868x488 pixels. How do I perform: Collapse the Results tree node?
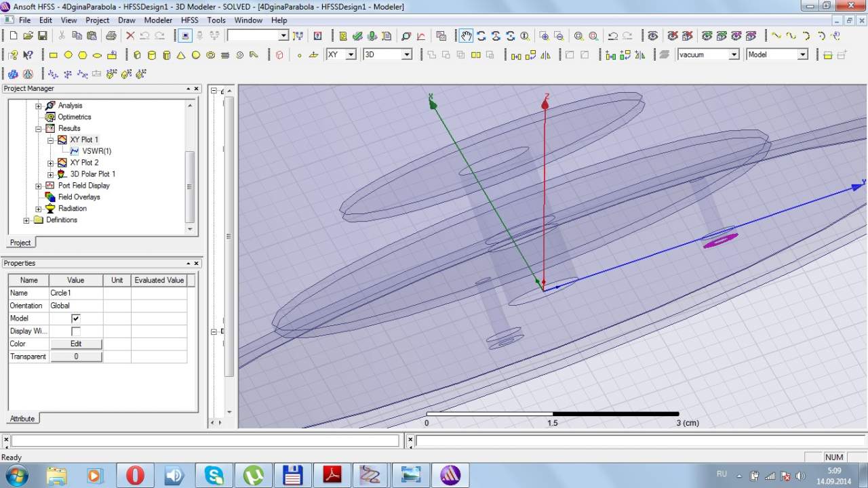(39, 128)
